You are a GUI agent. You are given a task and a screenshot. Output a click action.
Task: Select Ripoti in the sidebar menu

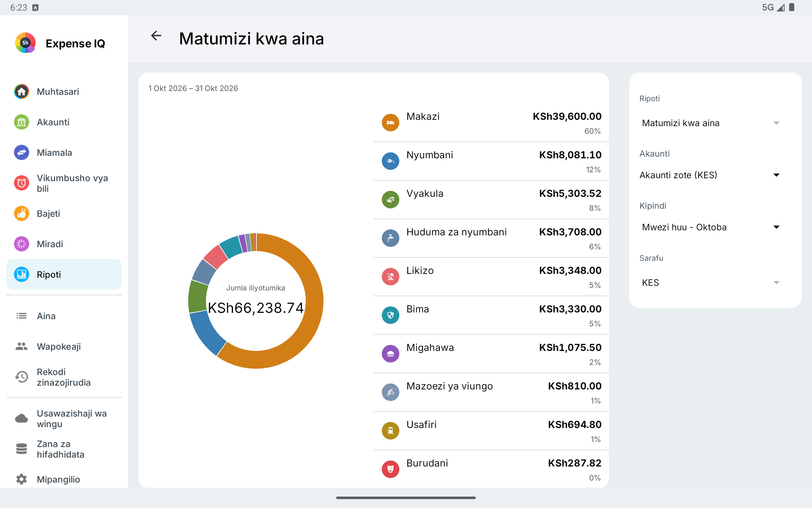(64, 274)
